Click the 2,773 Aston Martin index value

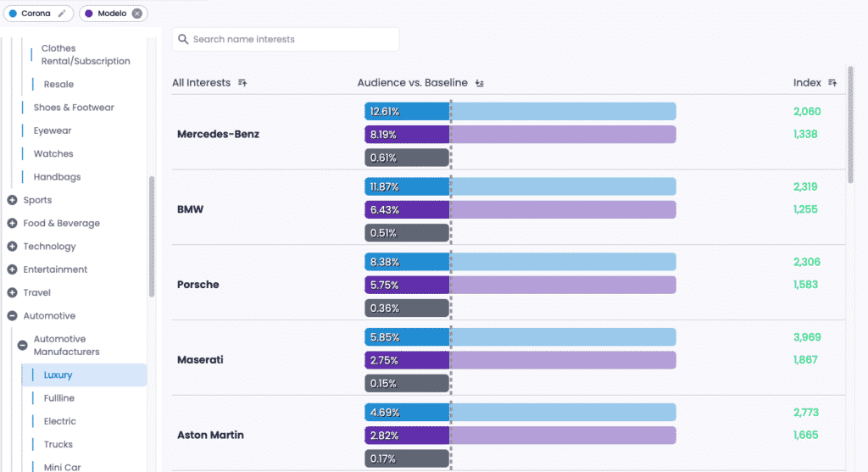pyautogui.click(x=806, y=412)
